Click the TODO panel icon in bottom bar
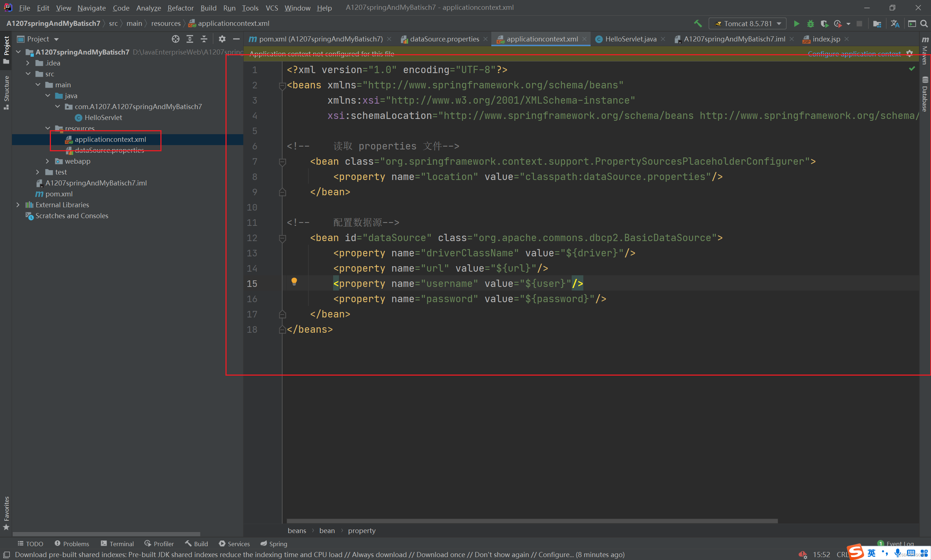Viewport: 931px width, 560px height. (x=29, y=543)
